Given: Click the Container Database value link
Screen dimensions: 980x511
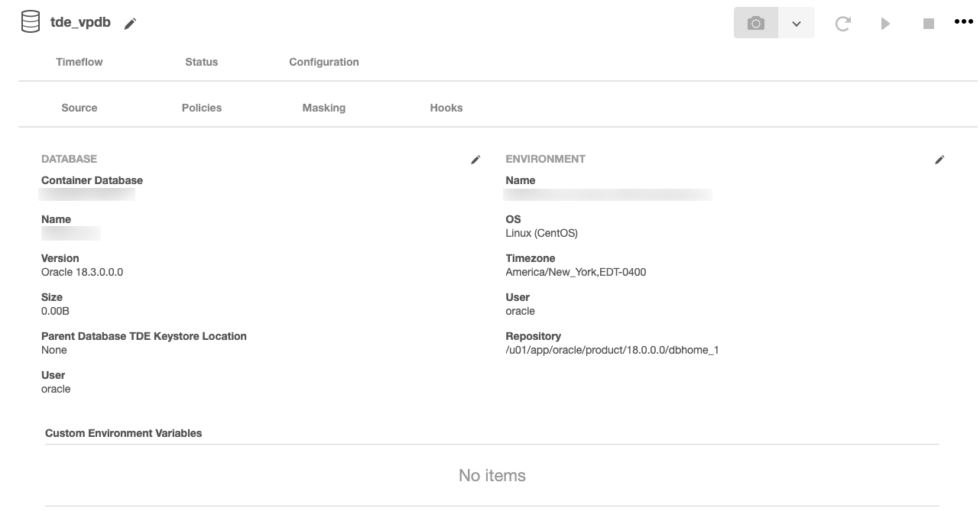Looking at the screenshot, I should [87, 194].
